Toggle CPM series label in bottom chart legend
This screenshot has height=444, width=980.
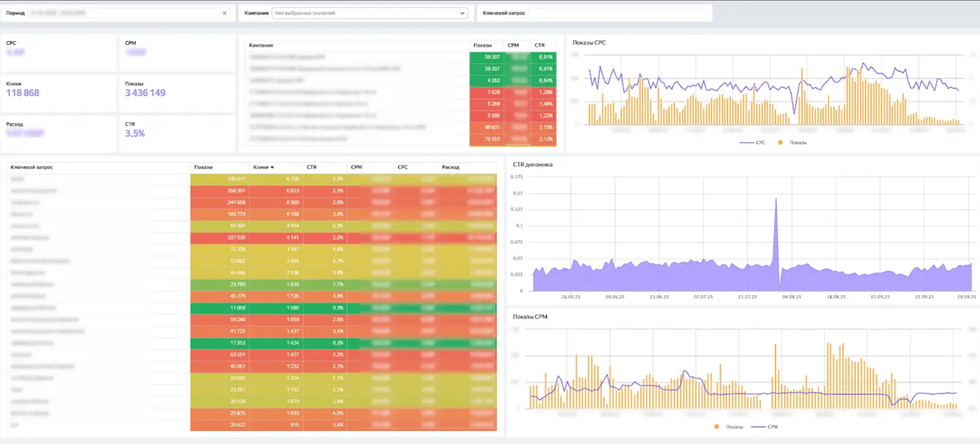coord(772,427)
